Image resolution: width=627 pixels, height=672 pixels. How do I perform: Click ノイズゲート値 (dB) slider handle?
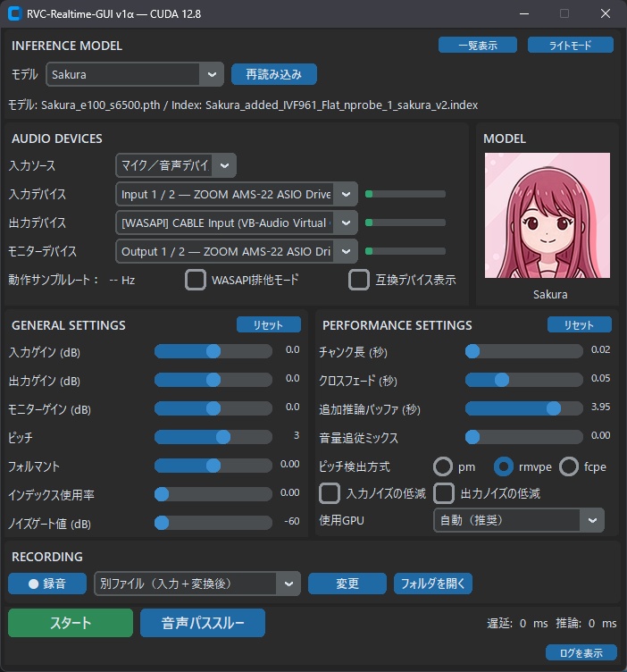162,523
